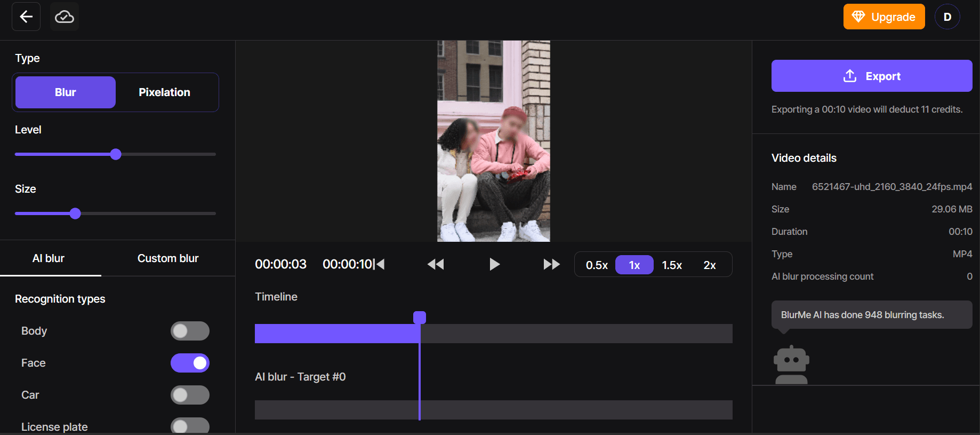Click the BlurMe AI robot icon
980x435 pixels.
tap(791, 365)
